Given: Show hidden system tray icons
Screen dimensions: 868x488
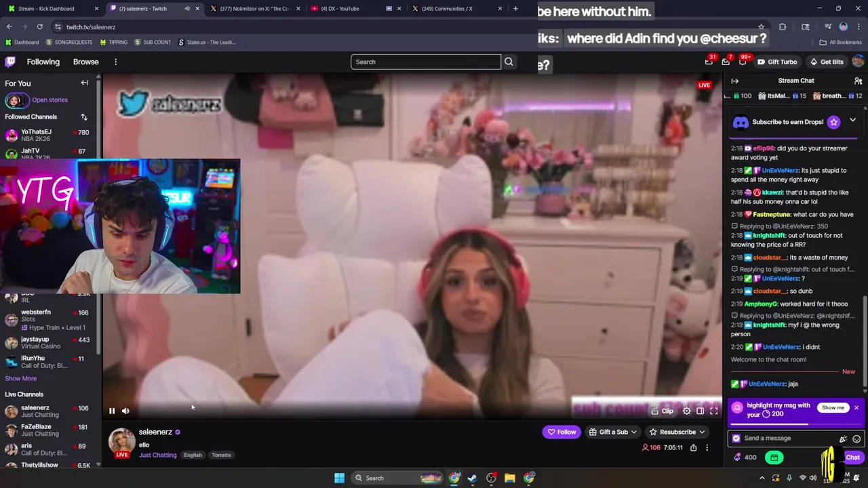Looking at the screenshot, I should 762,478.
